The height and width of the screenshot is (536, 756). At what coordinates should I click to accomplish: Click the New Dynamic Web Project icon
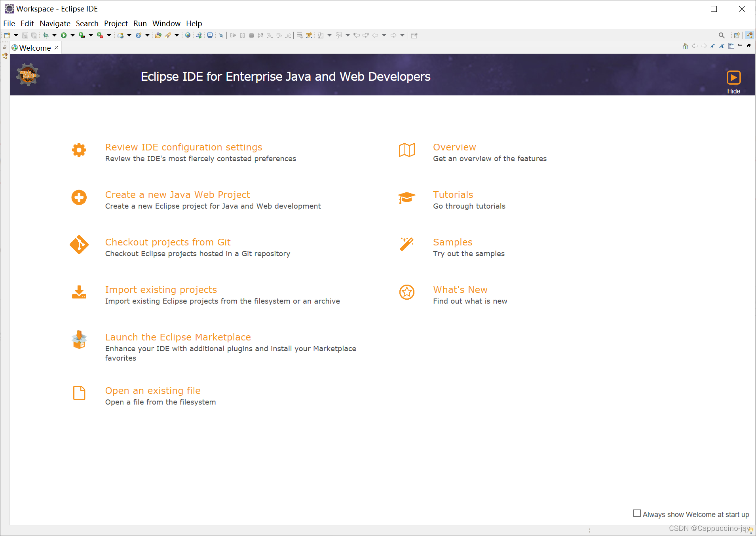click(121, 35)
